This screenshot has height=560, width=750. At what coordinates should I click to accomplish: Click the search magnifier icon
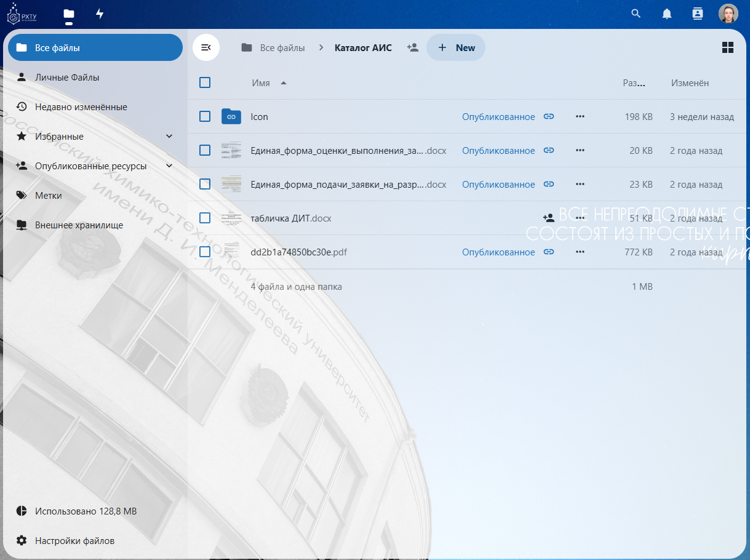pos(636,14)
